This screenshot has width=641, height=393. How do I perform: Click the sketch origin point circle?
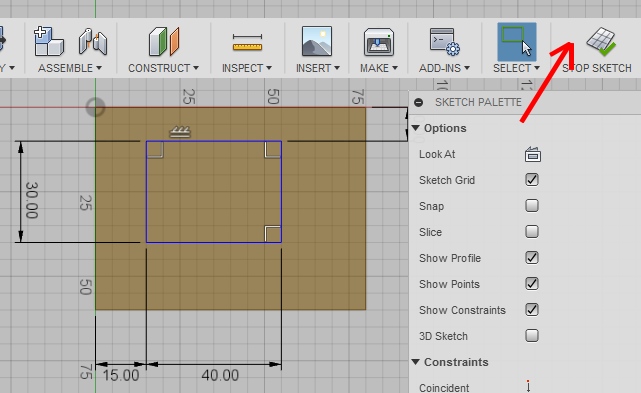click(x=95, y=107)
